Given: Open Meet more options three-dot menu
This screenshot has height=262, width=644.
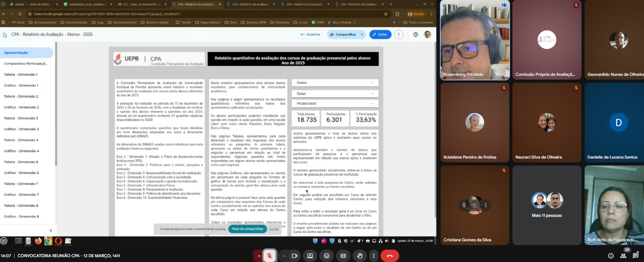Looking at the screenshot, I should click(x=374, y=256).
